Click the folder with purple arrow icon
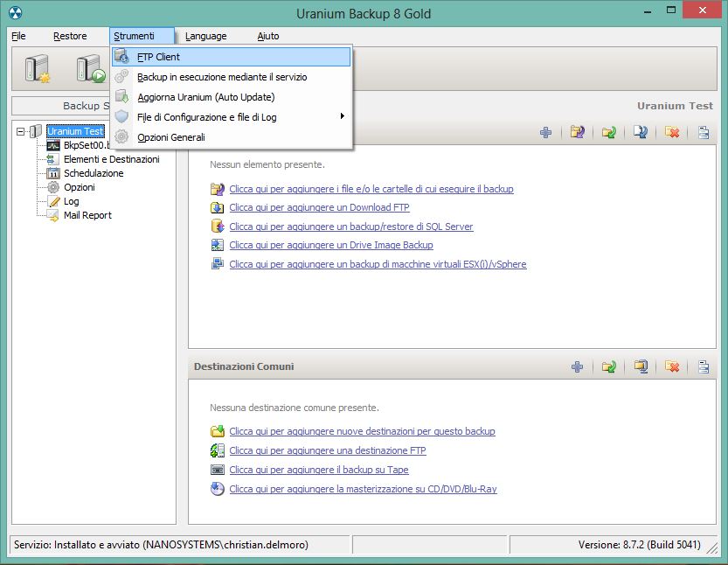Image resolution: width=728 pixels, height=565 pixels. coord(577,132)
